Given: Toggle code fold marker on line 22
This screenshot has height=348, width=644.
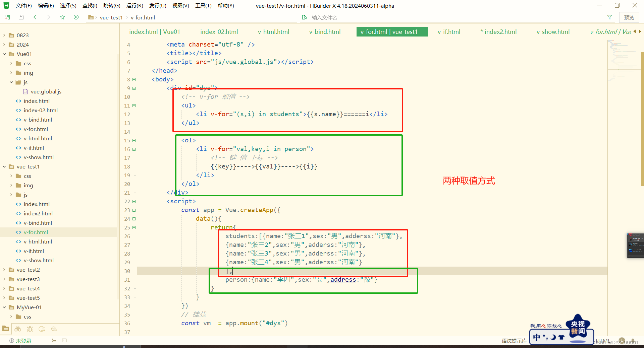Looking at the screenshot, I should pyautogui.click(x=134, y=201).
